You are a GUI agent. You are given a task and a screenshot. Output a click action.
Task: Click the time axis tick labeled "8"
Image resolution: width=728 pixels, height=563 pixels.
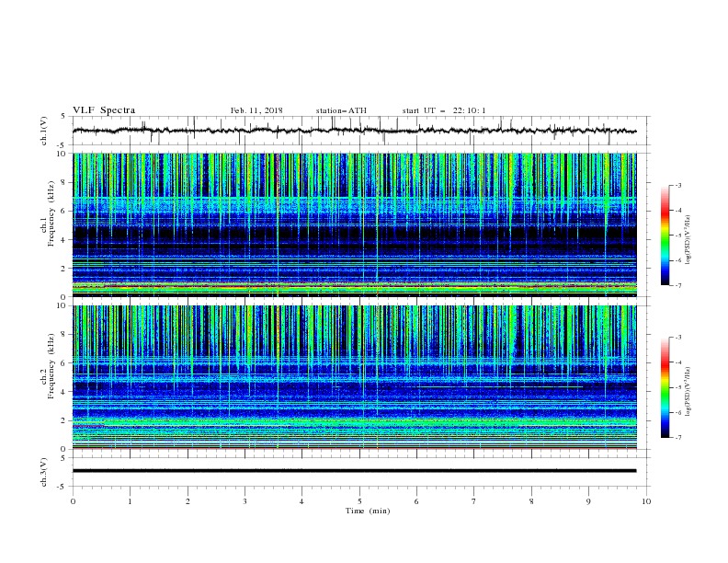click(531, 501)
